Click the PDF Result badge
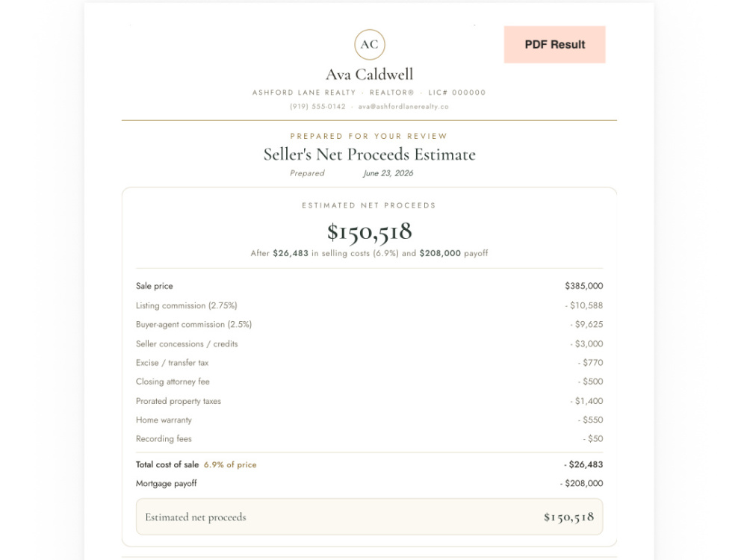Screen dimensions: 747x560 coord(554,44)
